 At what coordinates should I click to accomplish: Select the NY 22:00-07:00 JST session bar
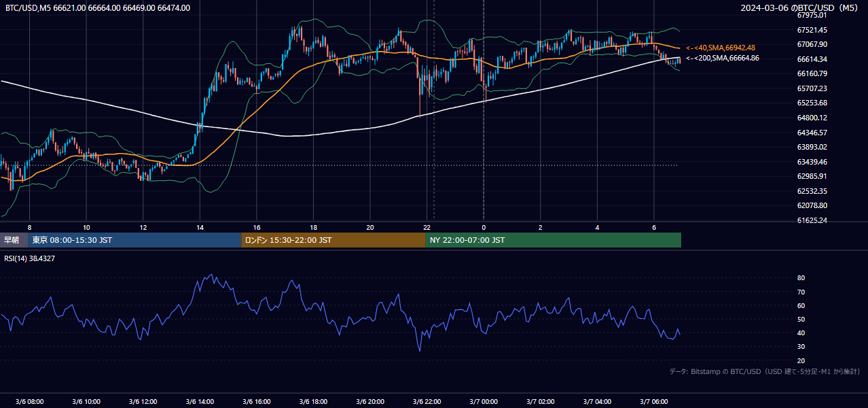coord(554,240)
